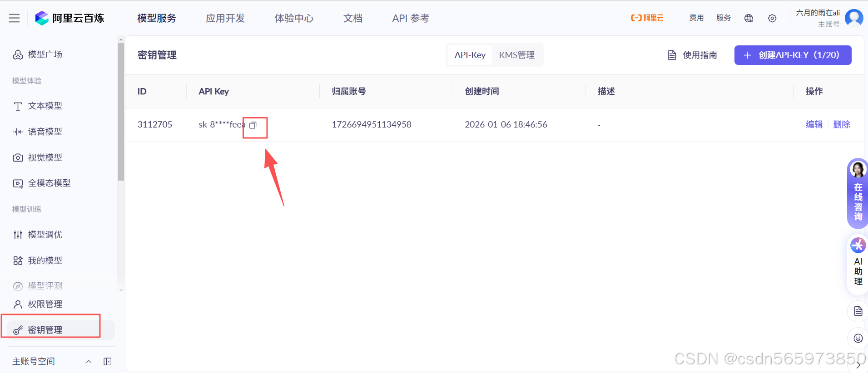Viewport: 868px width, 373px height.
Task: Expand the 主账号空间 workspace selector
Action: pos(52,361)
